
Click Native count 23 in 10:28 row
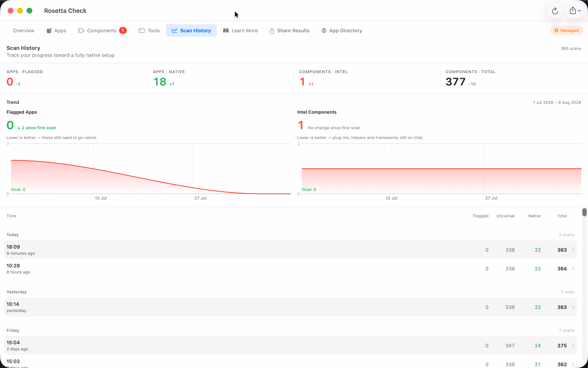[538, 269]
